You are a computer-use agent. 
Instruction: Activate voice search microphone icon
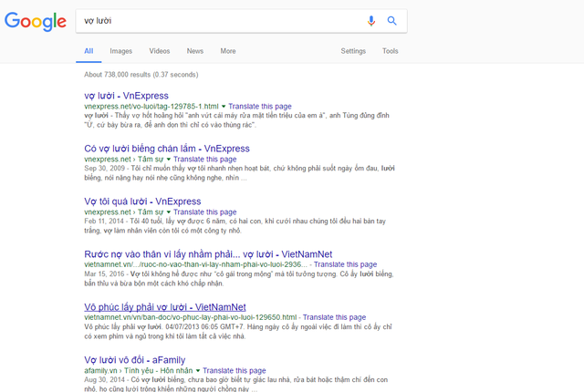click(371, 21)
